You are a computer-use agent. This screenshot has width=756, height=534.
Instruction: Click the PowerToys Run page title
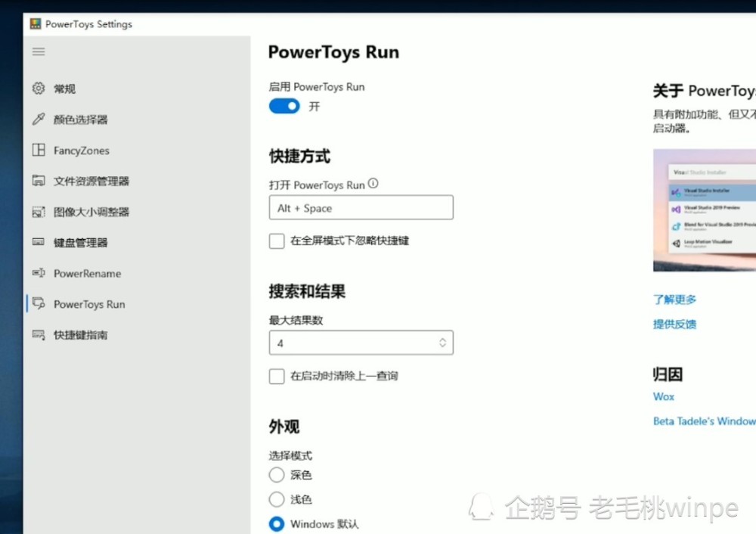click(333, 52)
